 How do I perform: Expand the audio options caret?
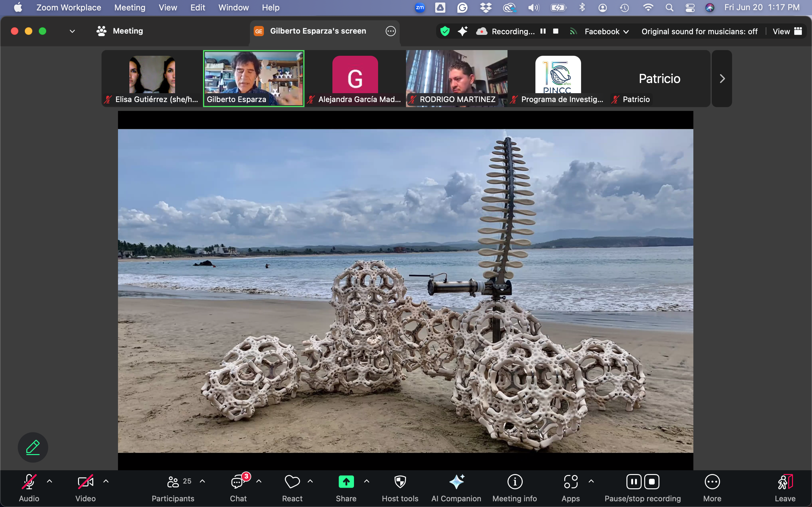click(x=49, y=481)
